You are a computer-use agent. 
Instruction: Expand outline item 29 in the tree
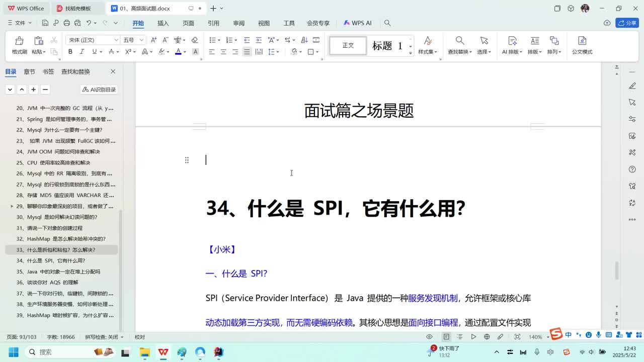pos(12,206)
